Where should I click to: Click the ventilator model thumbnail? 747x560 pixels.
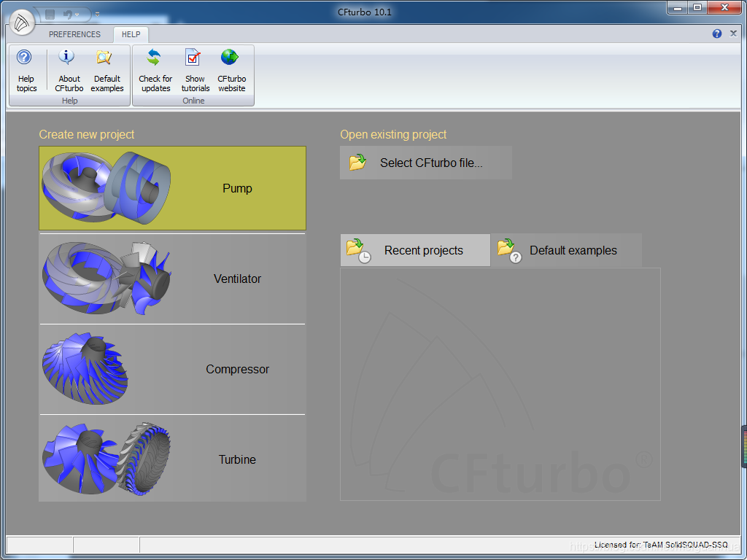[107, 278]
